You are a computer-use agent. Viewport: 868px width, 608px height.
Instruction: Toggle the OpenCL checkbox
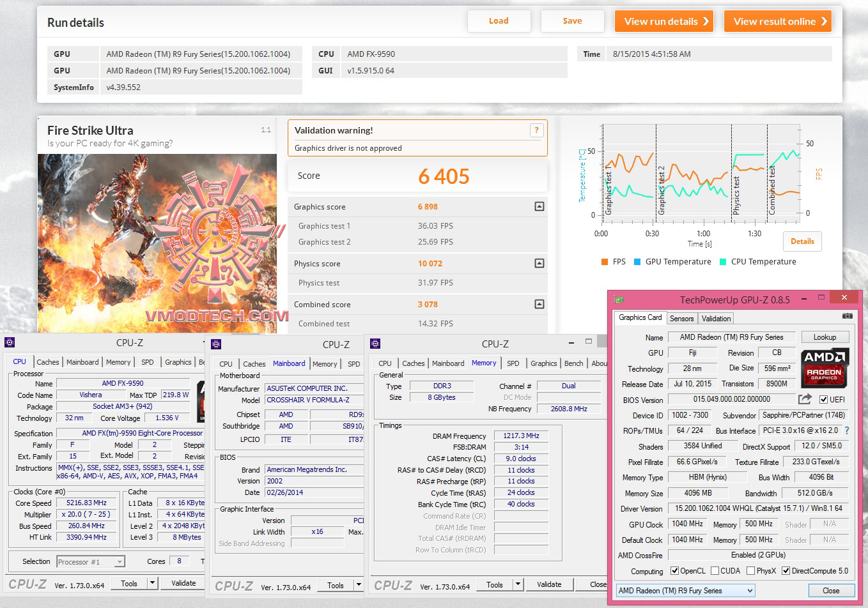(x=674, y=571)
